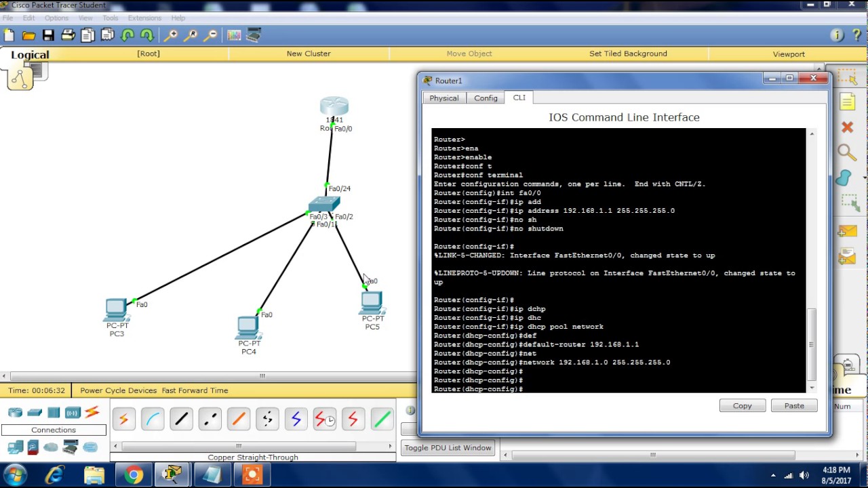Image resolution: width=868 pixels, height=488 pixels.
Task: Click the Copy button in Router1
Action: click(743, 405)
